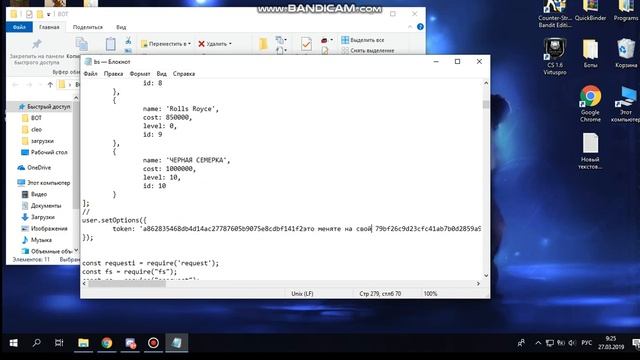Click the New folder icon in Explorer ribbon

263,44
